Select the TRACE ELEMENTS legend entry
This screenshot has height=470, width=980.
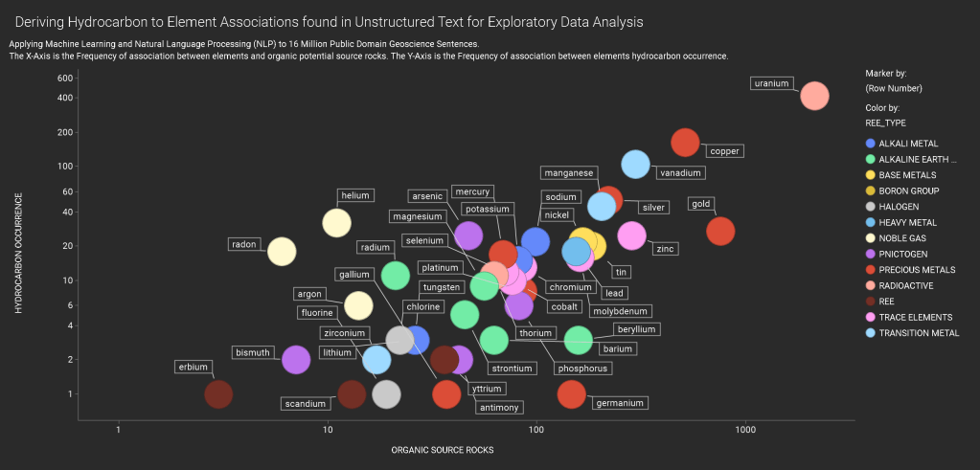pos(916,317)
